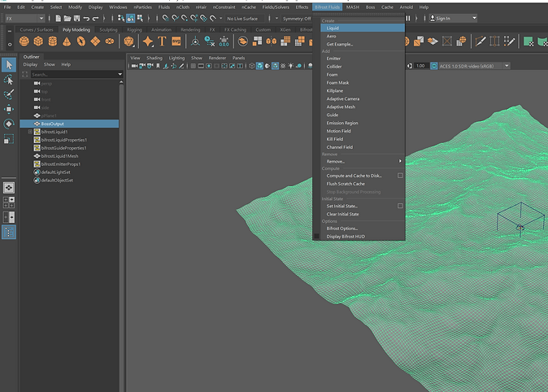Create a polygon cube from shelf

coord(38,41)
